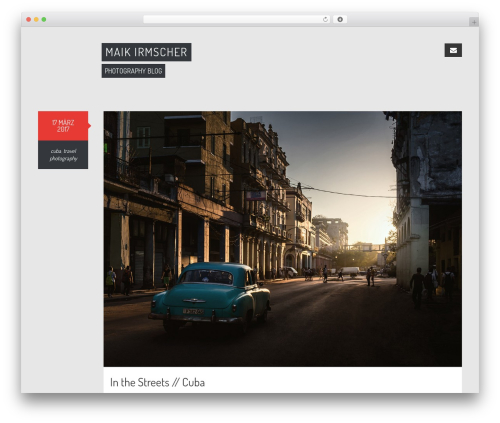Click the PHOTOGRAPHY BLOG tagline
Viewport: 500px width, 423px height.
pyautogui.click(x=133, y=71)
